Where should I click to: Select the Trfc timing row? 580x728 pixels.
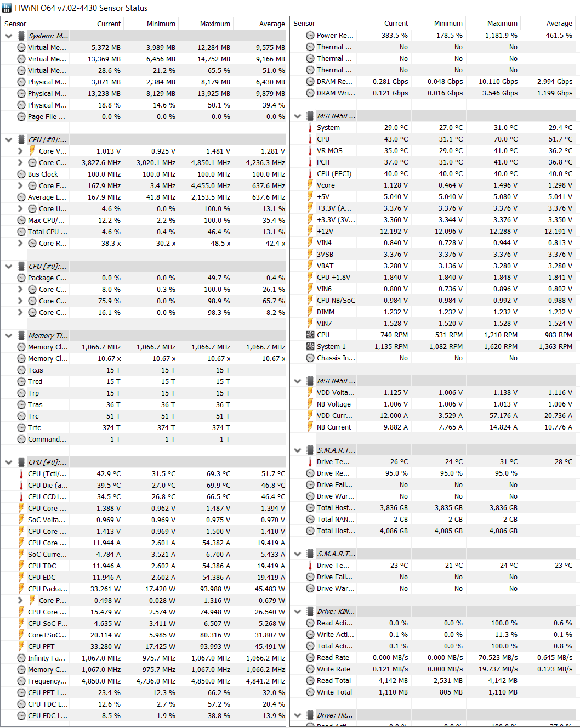[144, 427]
